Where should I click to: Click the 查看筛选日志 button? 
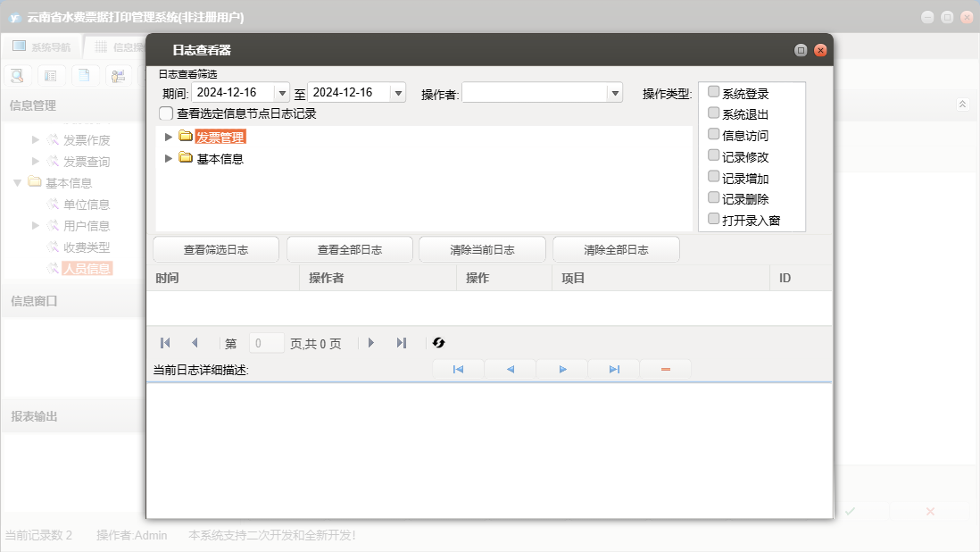click(216, 250)
